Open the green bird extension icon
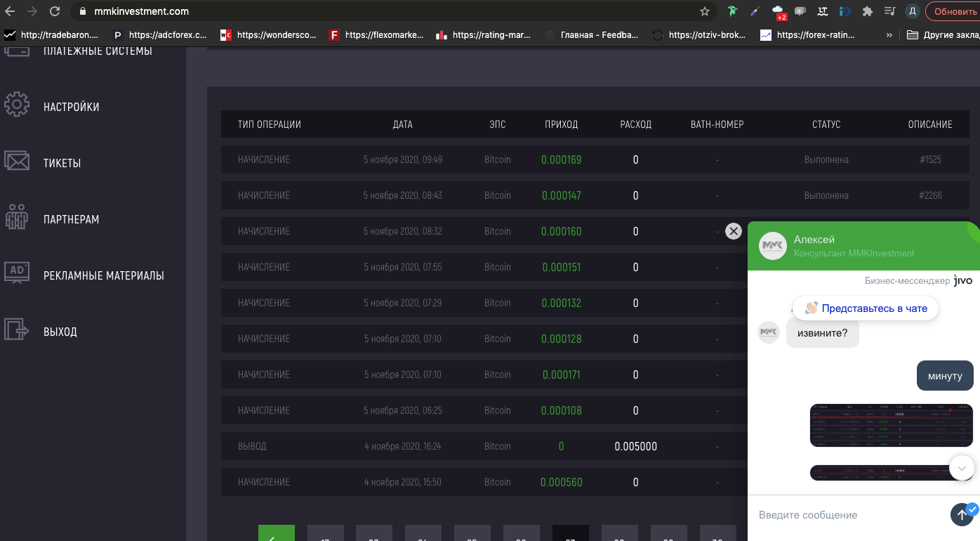 click(733, 11)
